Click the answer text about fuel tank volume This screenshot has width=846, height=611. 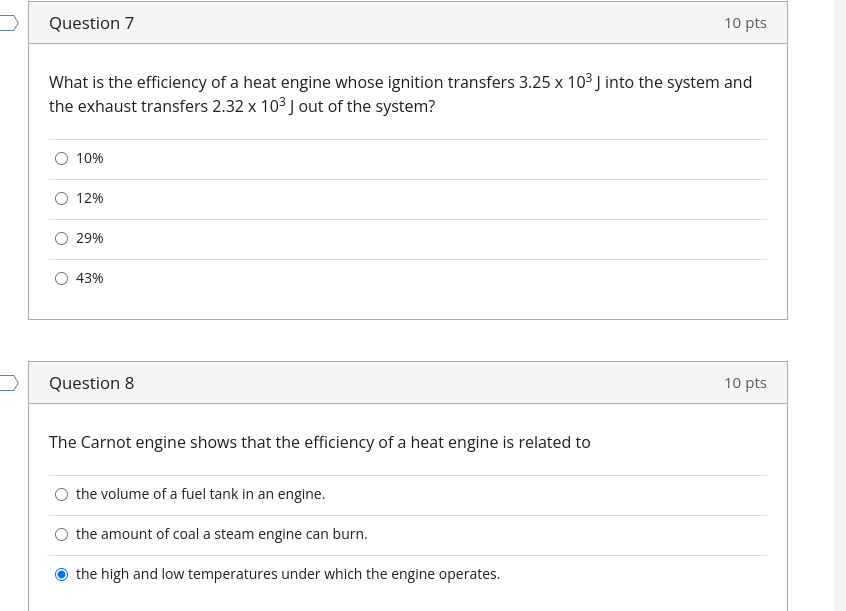(201, 494)
